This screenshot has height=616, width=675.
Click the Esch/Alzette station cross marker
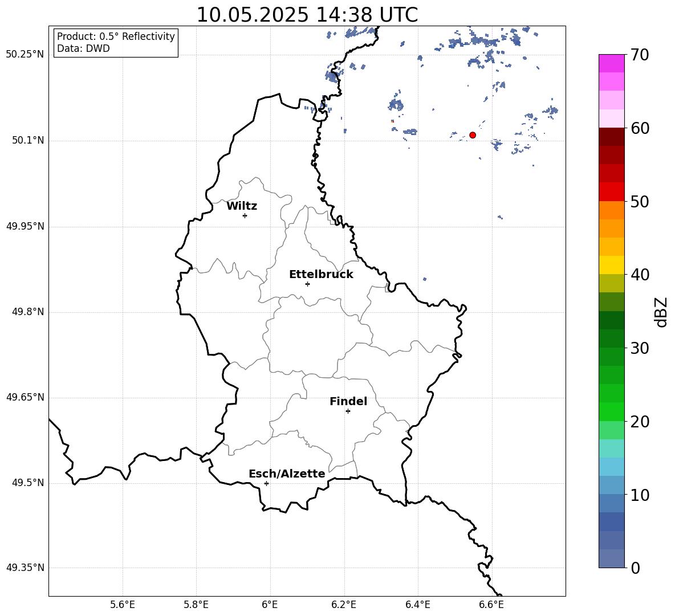[266, 483]
